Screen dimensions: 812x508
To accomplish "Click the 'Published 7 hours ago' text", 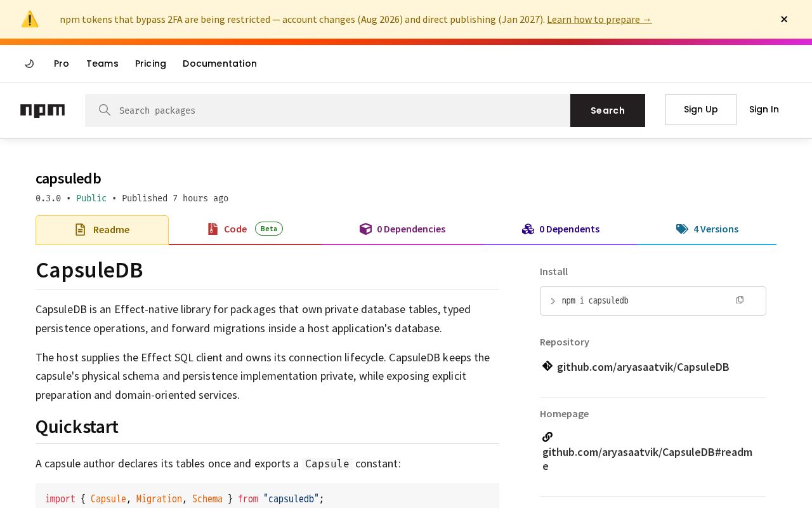I will [x=175, y=198].
